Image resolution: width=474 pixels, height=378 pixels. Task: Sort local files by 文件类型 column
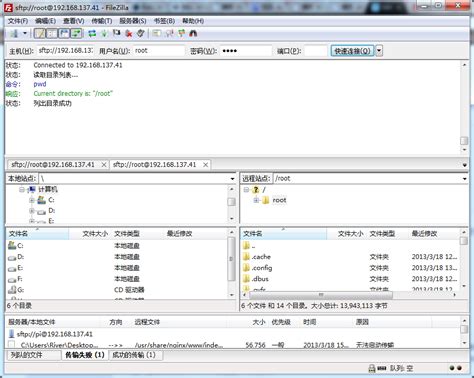click(138, 234)
